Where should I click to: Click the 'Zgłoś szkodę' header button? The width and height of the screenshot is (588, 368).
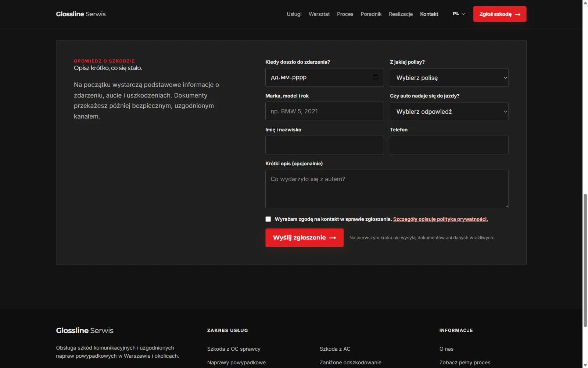(x=500, y=14)
